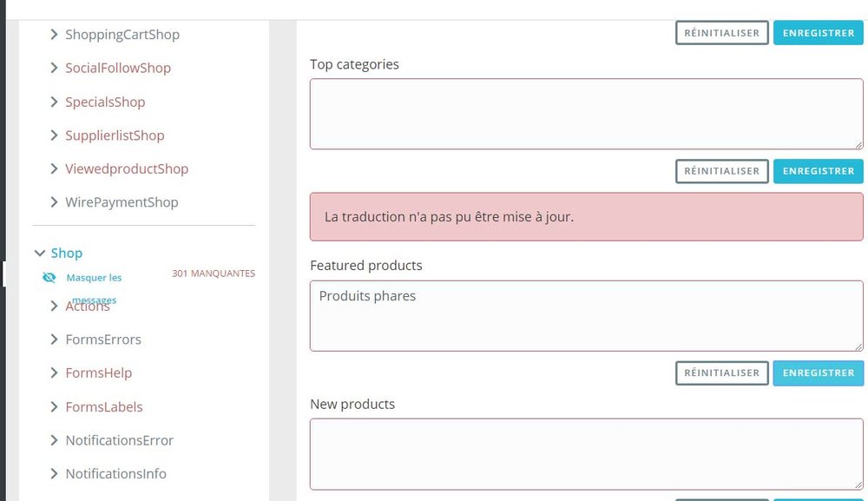Collapse the Shop tree section
The image size is (868, 501).
pos(39,254)
